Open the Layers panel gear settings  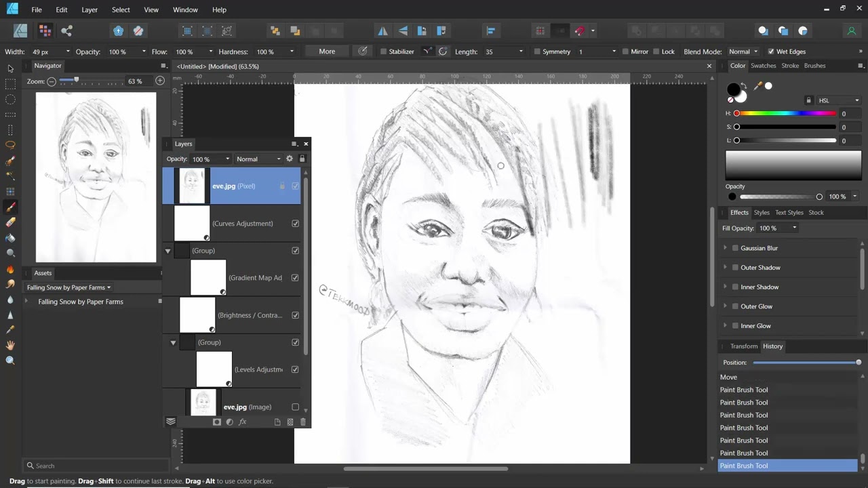pos(290,159)
